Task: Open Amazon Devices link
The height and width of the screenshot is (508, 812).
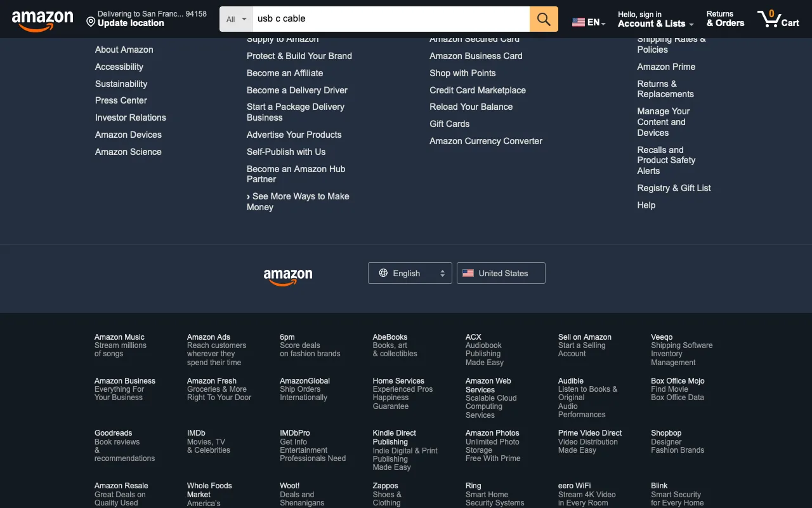Action: tap(128, 135)
